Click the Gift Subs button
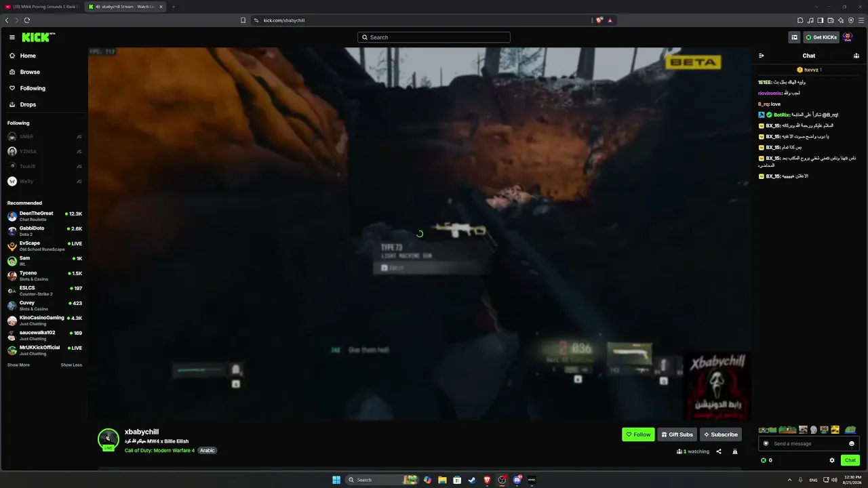The height and width of the screenshot is (488, 868). (x=677, y=434)
